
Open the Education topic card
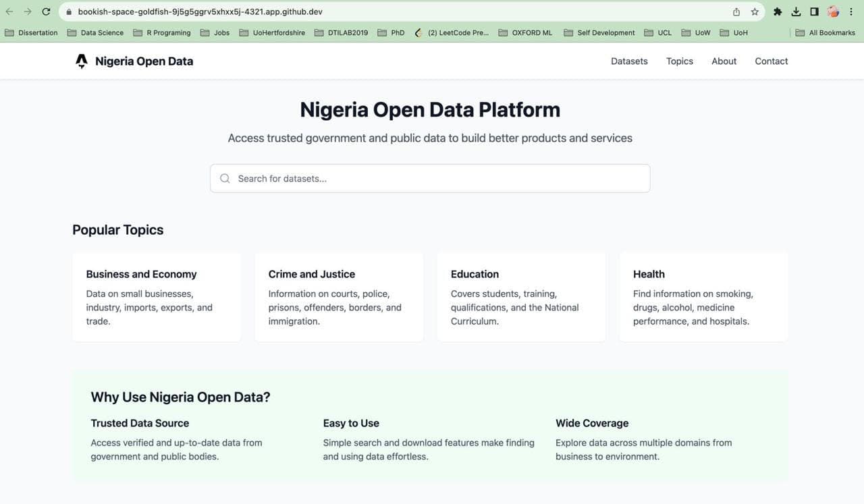520,296
